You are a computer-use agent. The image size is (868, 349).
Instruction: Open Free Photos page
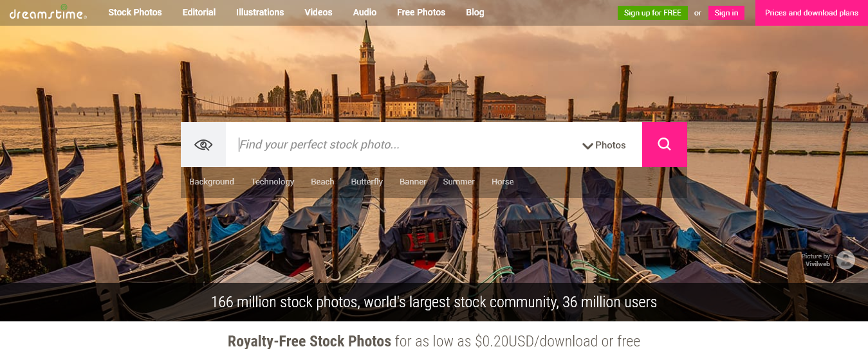coord(421,12)
